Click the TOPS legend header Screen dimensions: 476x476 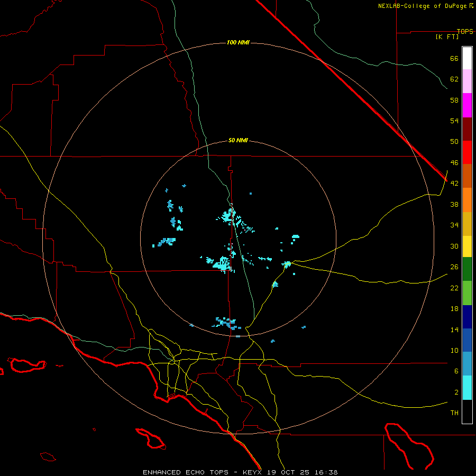click(465, 31)
